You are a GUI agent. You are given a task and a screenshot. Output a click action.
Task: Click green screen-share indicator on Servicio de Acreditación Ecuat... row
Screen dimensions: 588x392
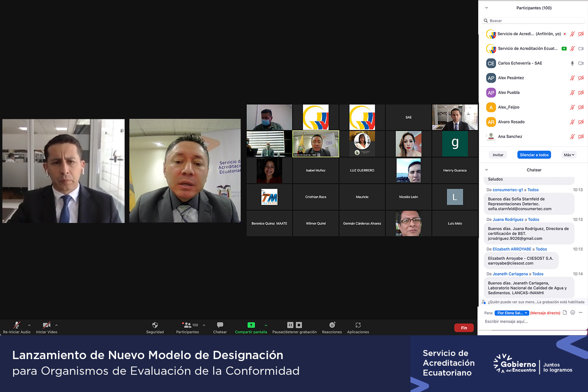click(564, 49)
